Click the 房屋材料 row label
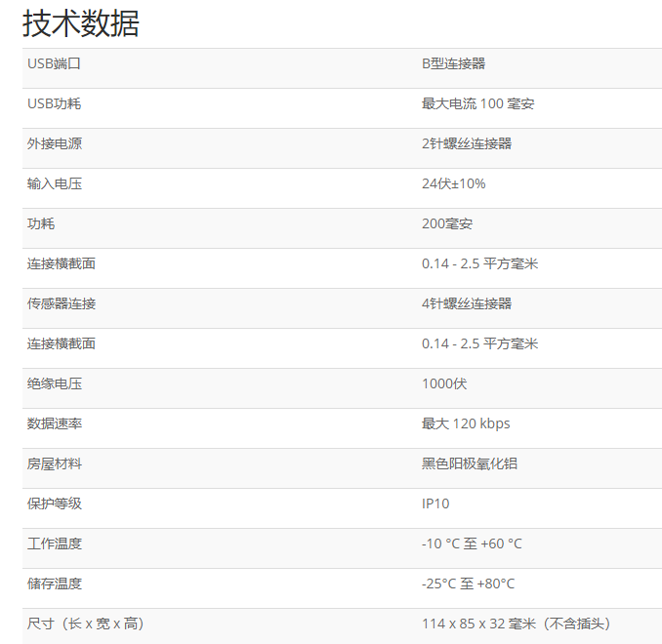The height and width of the screenshot is (644, 662). click(x=55, y=463)
